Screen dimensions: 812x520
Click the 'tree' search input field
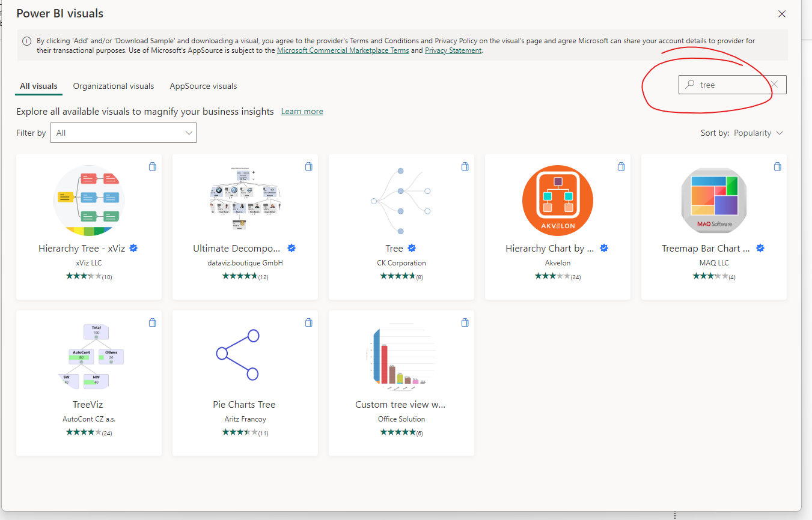pyautogui.click(x=732, y=85)
